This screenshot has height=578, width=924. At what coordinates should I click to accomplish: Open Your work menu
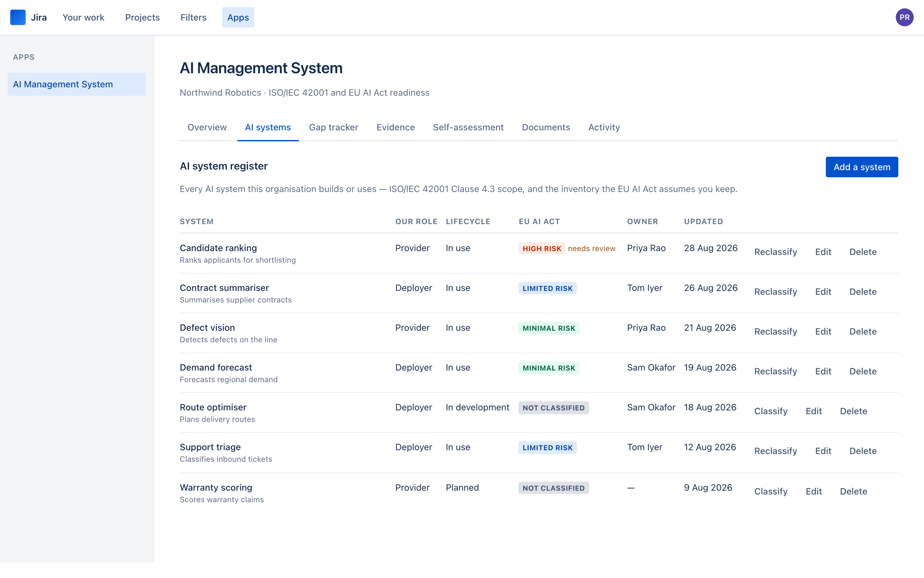pos(83,17)
